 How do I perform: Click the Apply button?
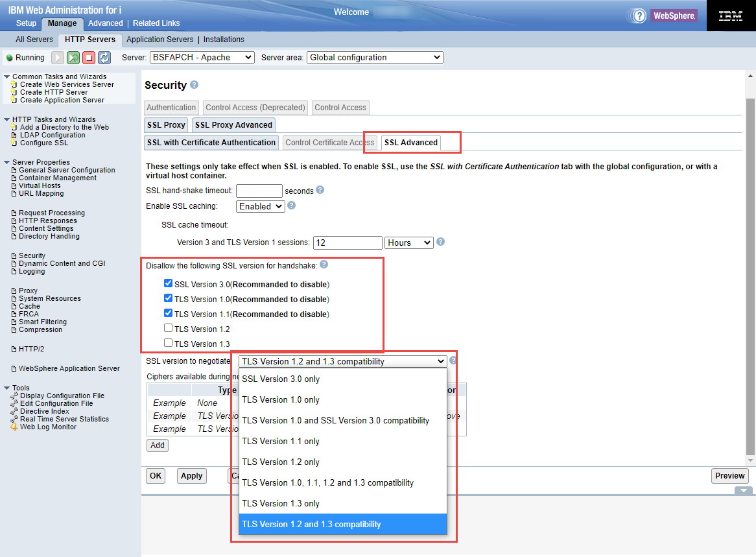[x=191, y=475]
